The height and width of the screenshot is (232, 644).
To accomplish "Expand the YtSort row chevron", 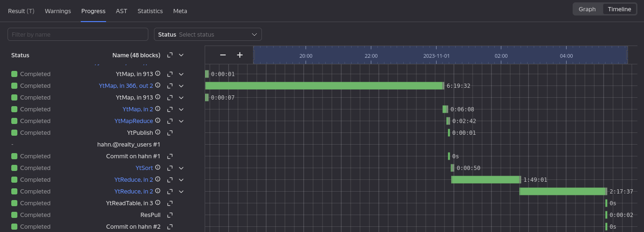I will click(x=181, y=168).
